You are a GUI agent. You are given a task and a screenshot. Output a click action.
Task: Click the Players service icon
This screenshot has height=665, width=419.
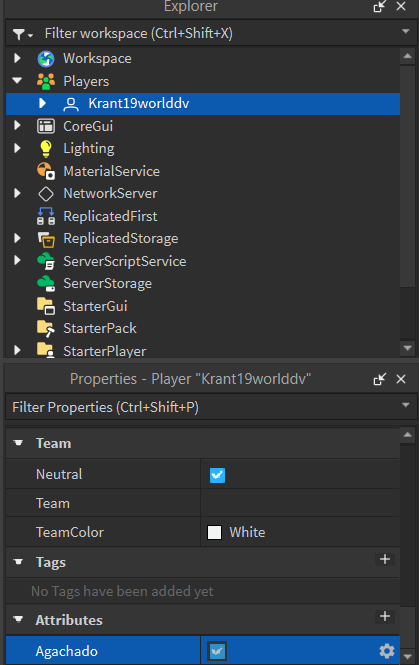46,81
